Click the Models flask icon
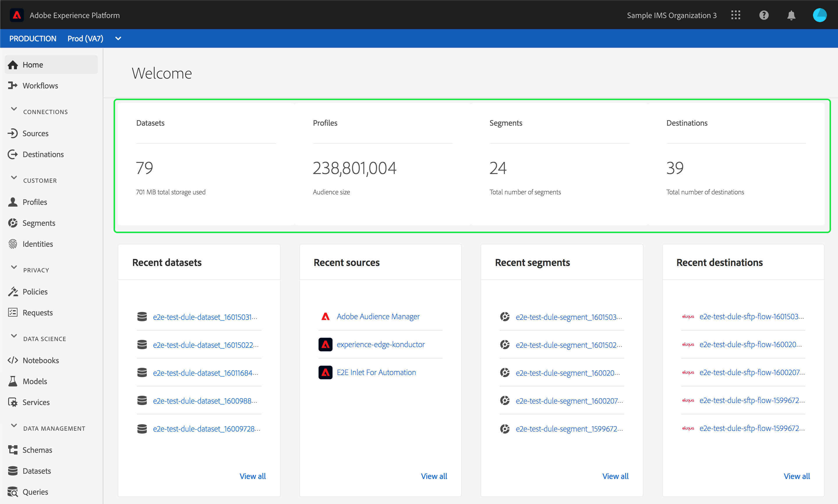Viewport: 838px width, 504px height. pos(13,381)
